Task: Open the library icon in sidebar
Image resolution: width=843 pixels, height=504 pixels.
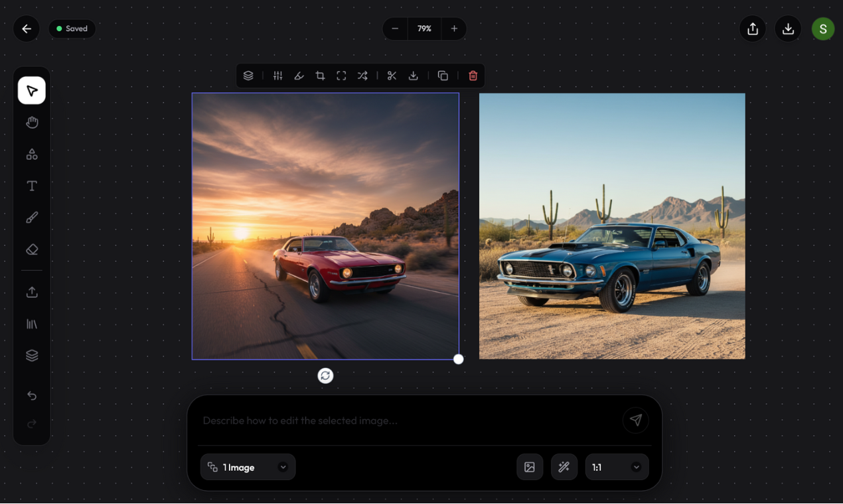Action: pos(32,324)
